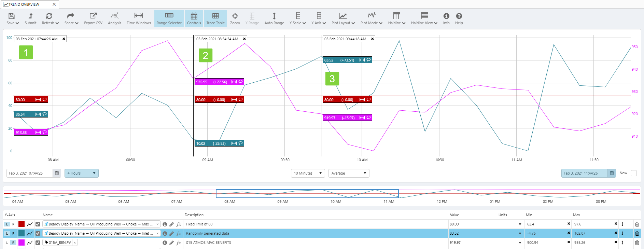Delete the 015A_BEN.PV trace with trash icon
The width and height of the screenshot is (644, 249).
637,243
